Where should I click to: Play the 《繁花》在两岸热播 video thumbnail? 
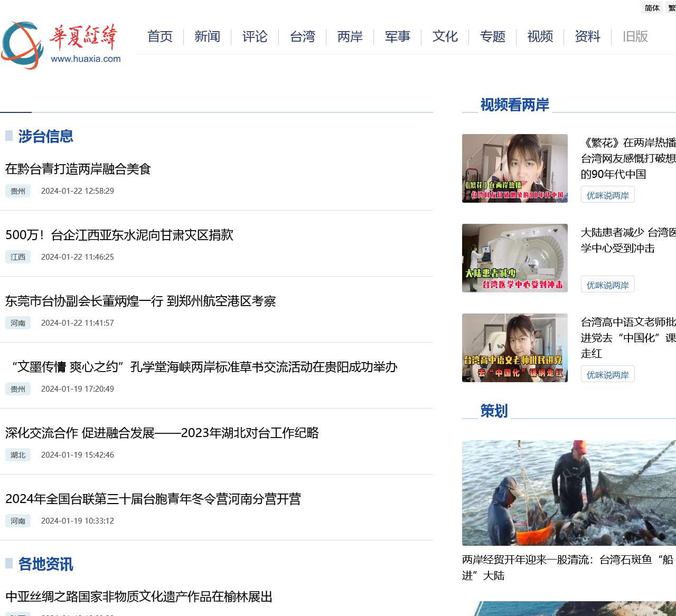click(515, 168)
